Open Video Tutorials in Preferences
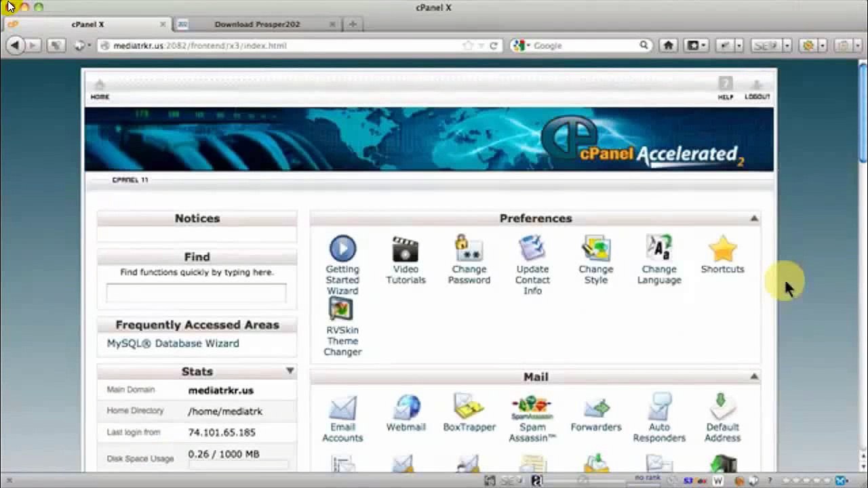The height and width of the screenshot is (488, 868). pos(406,260)
